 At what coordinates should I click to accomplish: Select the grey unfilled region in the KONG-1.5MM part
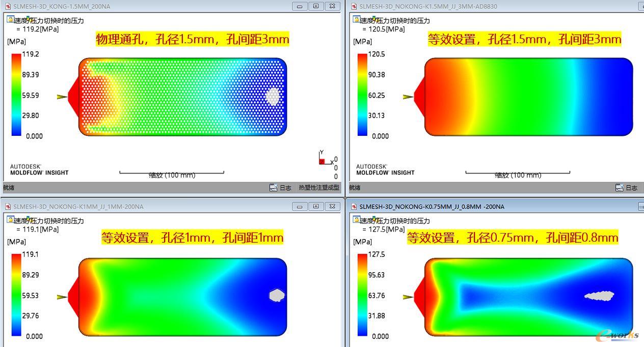point(273,96)
